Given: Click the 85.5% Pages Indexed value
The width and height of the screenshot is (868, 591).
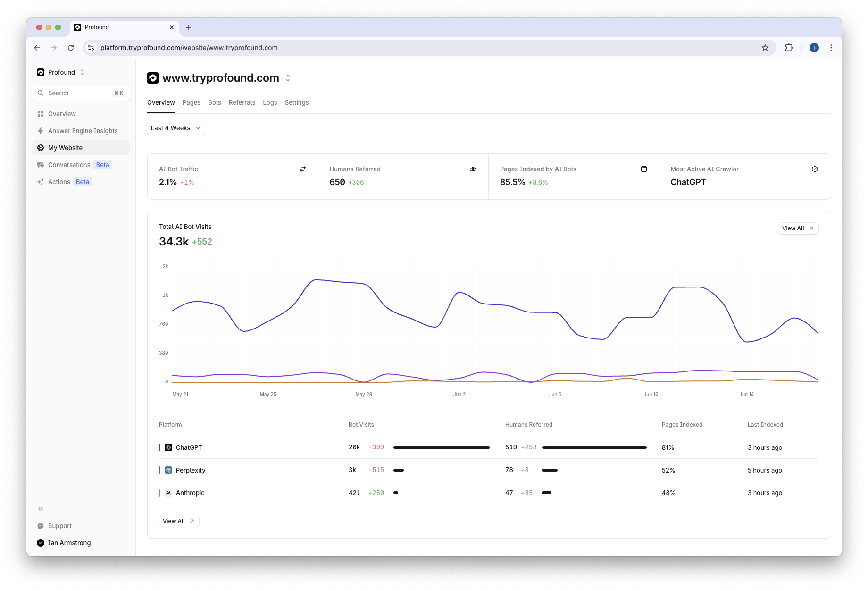Looking at the screenshot, I should (x=513, y=182).
